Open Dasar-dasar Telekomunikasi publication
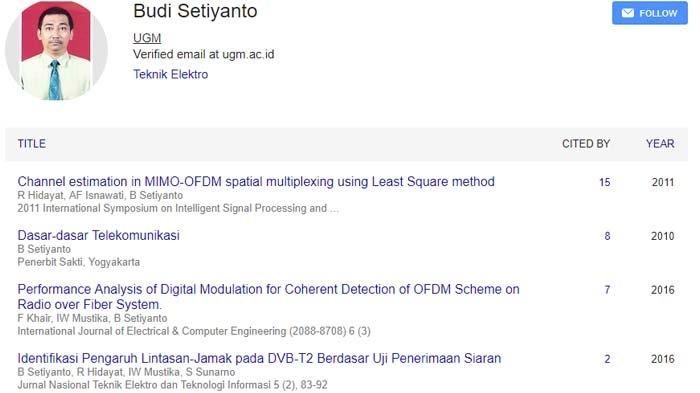 click(x=99, y=235)
